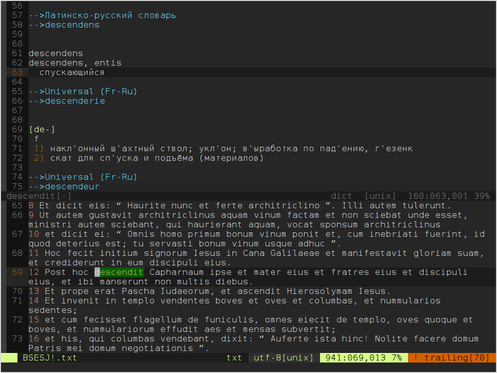Click the '-->descendeur' entry heading

pos(64,187)
